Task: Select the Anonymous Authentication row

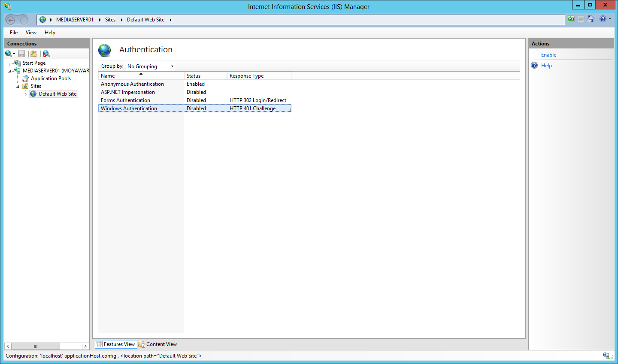Action: tap(132, 84)
